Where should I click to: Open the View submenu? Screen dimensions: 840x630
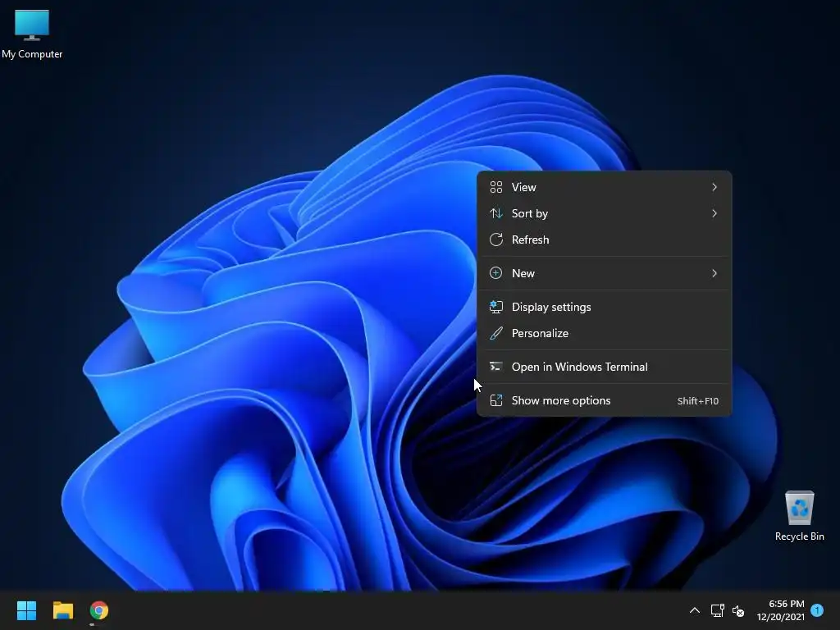click(x=604, y=187)
